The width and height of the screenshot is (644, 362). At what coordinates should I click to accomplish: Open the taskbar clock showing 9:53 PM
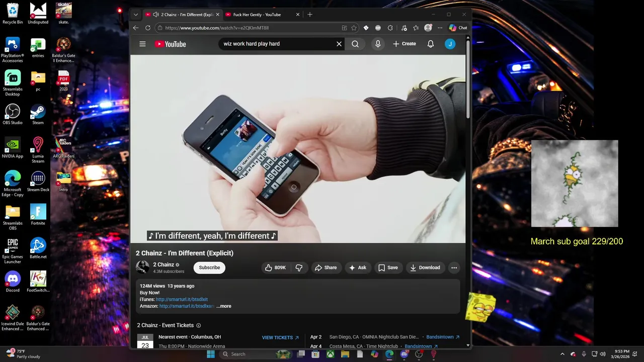[620, 354]
